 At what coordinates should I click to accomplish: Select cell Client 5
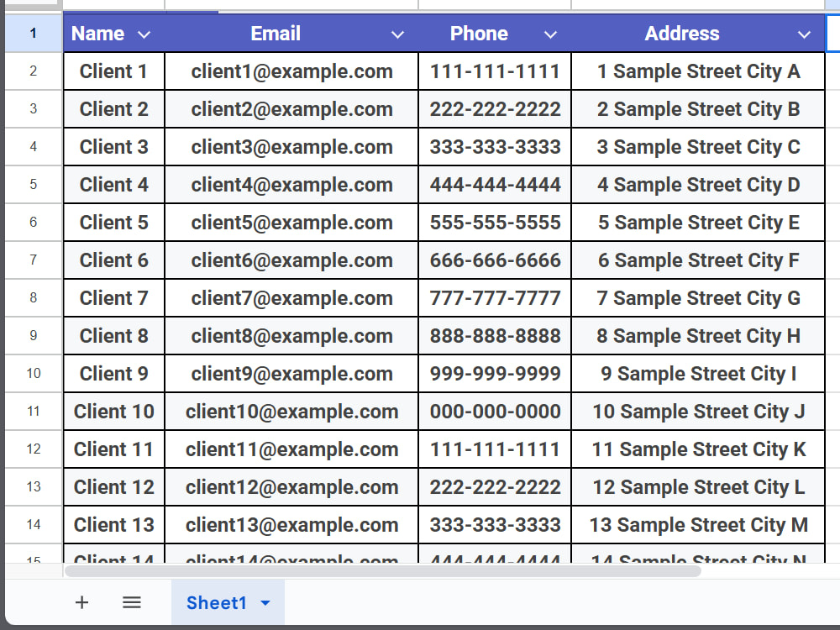tap(113, 223)
